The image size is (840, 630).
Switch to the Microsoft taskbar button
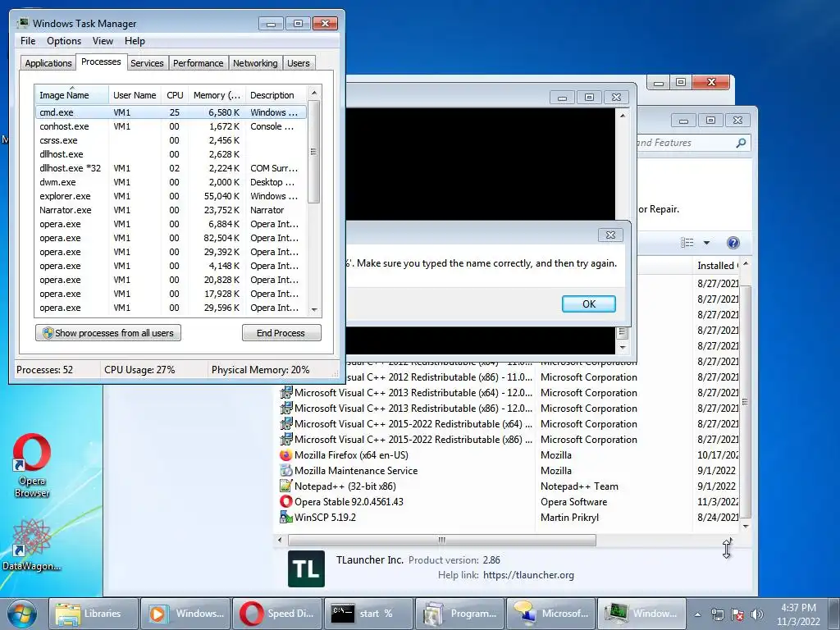tap(551, 614)
